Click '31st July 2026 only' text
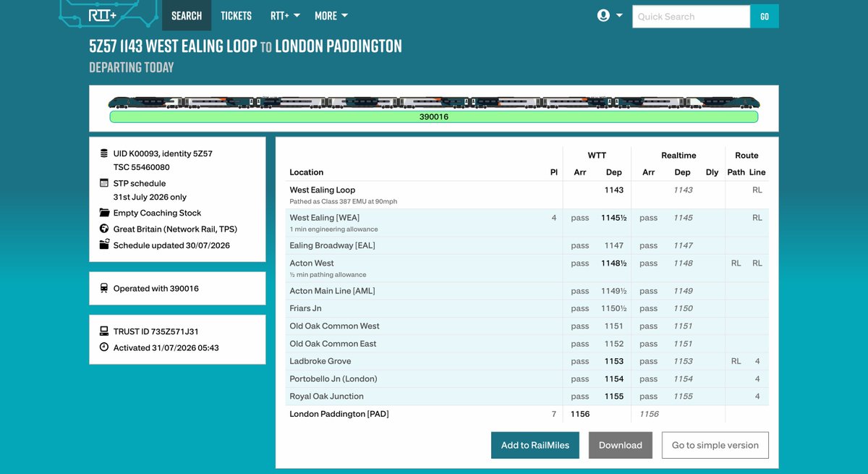The height and width of the screenshot is (474, 868). [149, 197]
